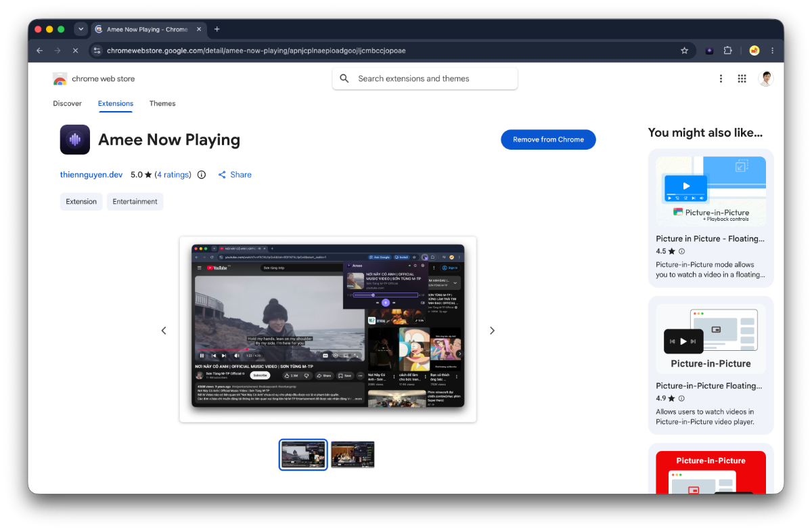Close the Amee Now Playing browser tab
812x531 pixels.
pos(199,29)
